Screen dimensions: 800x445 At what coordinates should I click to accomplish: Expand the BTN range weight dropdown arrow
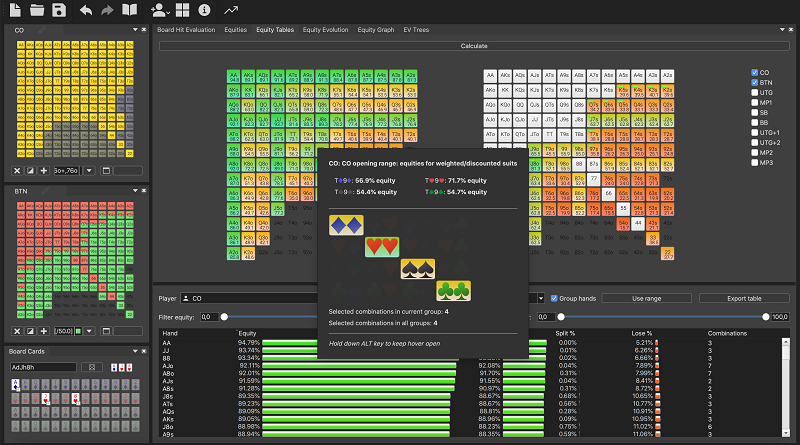89,331
